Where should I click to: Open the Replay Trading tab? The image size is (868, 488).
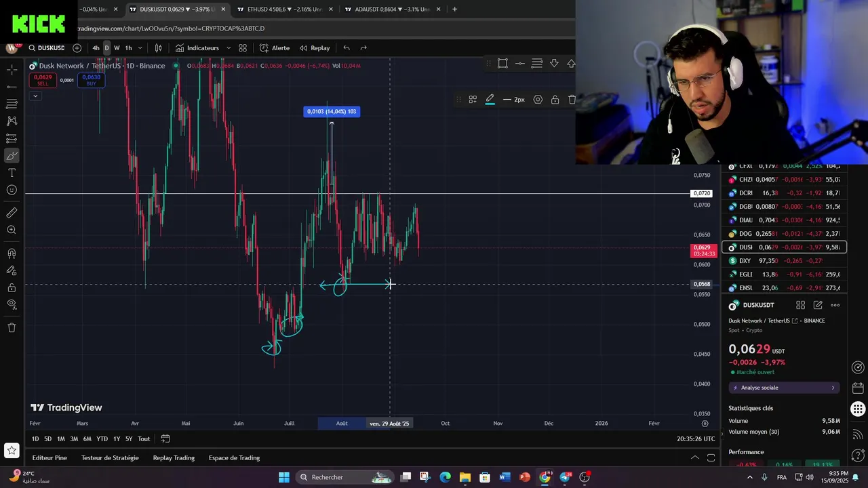[x=174, y=458]
